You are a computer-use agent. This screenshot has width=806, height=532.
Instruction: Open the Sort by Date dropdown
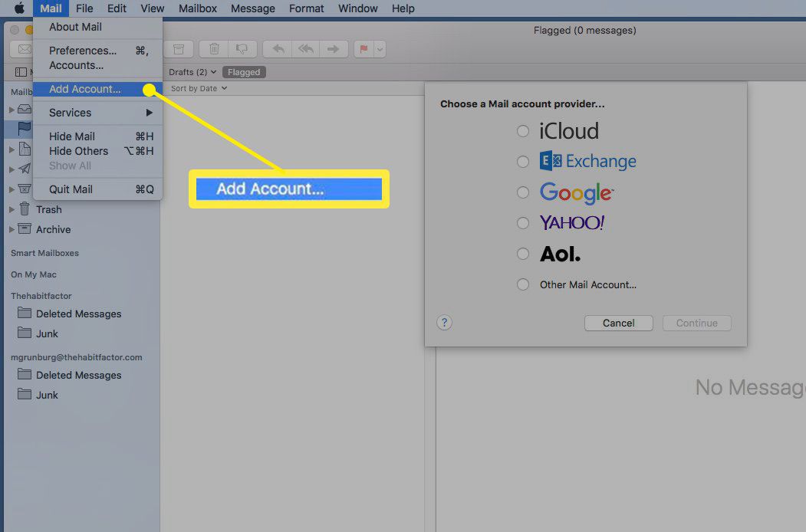199,88
